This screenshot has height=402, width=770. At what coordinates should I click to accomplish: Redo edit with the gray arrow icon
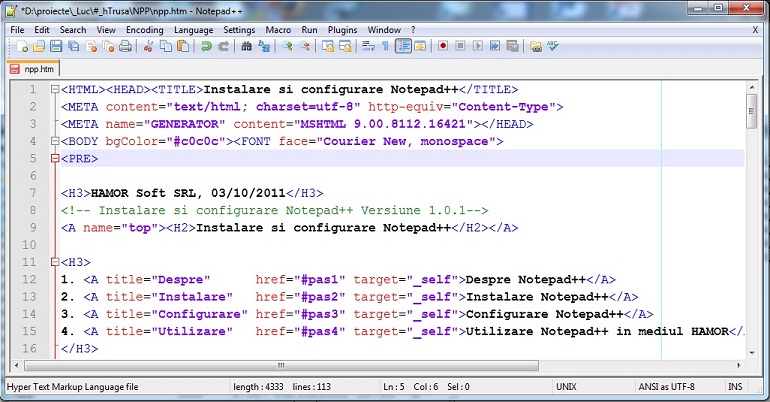coord(223,46)
